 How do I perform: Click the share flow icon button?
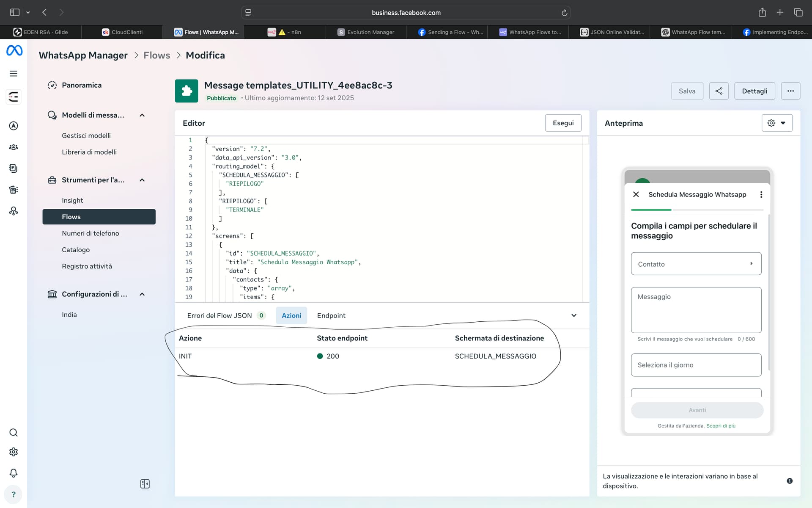tap(719, 91)
